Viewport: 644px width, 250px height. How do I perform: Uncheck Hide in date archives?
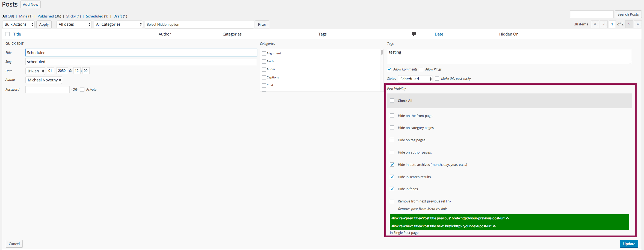click(392, 164)
